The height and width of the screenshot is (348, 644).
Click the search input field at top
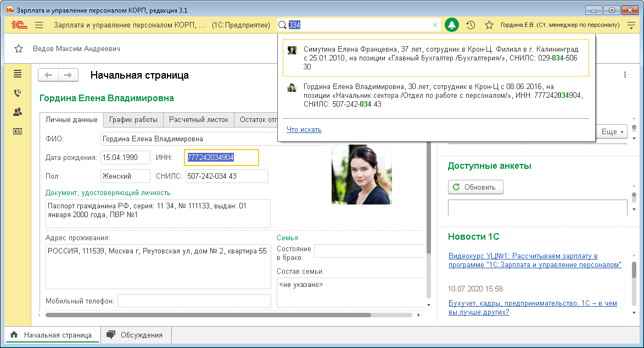pos(360,25)
